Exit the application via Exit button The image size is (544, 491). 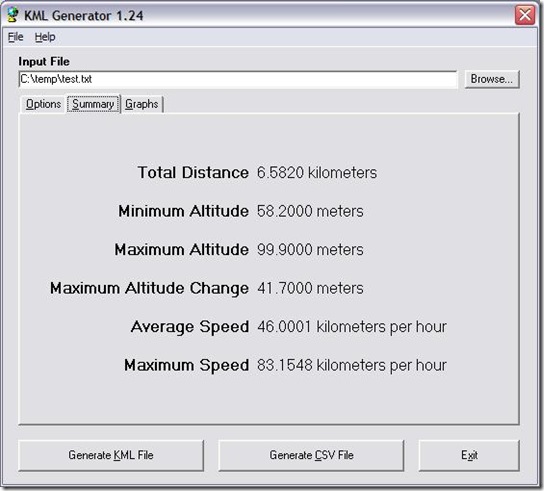coord(469,455)
